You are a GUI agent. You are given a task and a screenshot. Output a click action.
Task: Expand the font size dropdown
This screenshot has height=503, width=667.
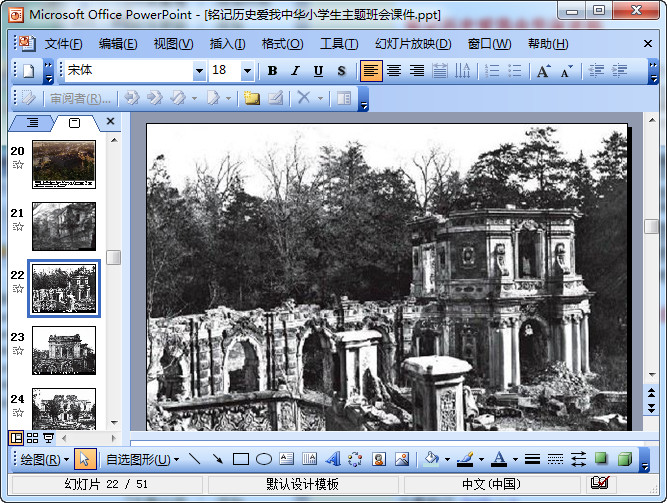(x=247, y=71)
